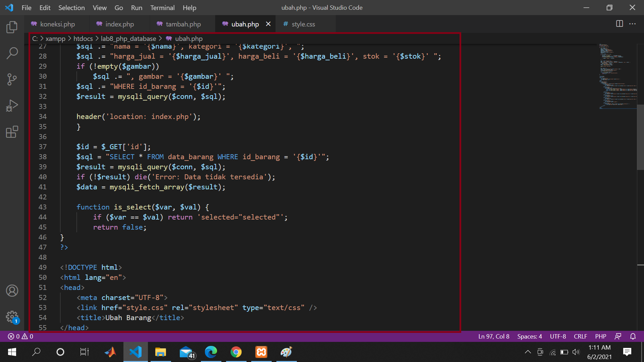
Task: Click the htdocs breadcrumb segment
Action: point(83,39)
